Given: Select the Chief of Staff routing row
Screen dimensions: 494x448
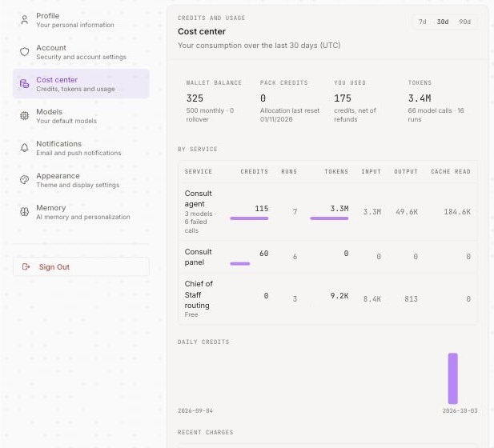Looking at the screenshot, I should [x=327, y=298].
